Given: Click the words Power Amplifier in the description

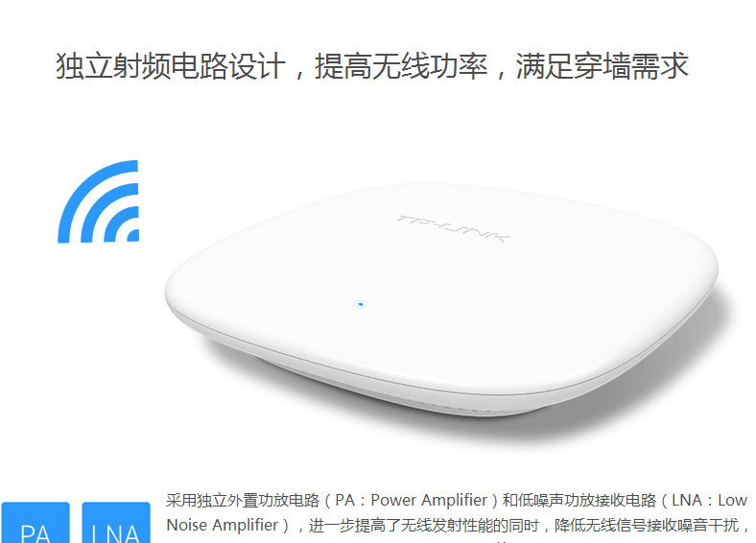Looking at the screenshot, I should (429, 500).
